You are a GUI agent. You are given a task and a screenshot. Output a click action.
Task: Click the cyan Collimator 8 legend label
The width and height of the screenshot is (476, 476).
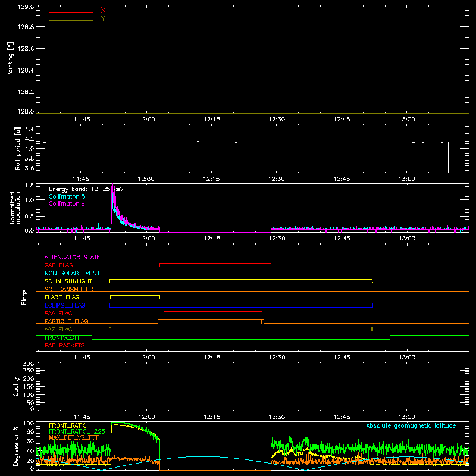click(67, 196)
